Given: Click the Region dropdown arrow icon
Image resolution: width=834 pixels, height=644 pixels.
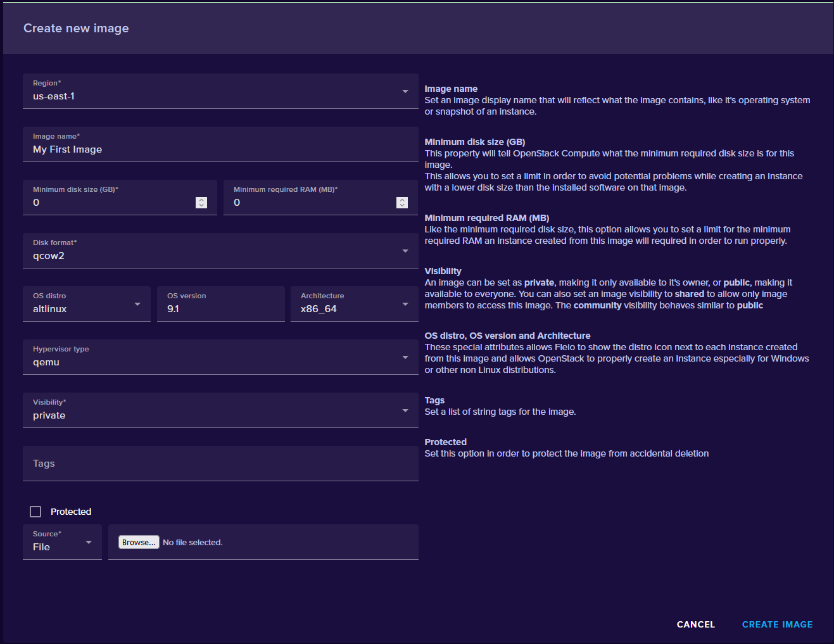Looking at the screenshot, I should click(x=405, y=92).
